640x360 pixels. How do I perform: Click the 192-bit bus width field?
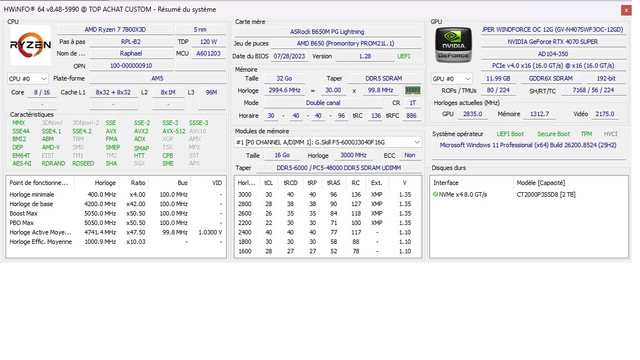(x=606, y=78)
